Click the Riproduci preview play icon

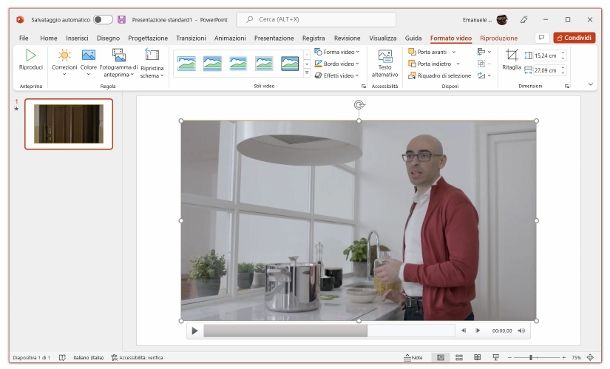pos(30,55)
